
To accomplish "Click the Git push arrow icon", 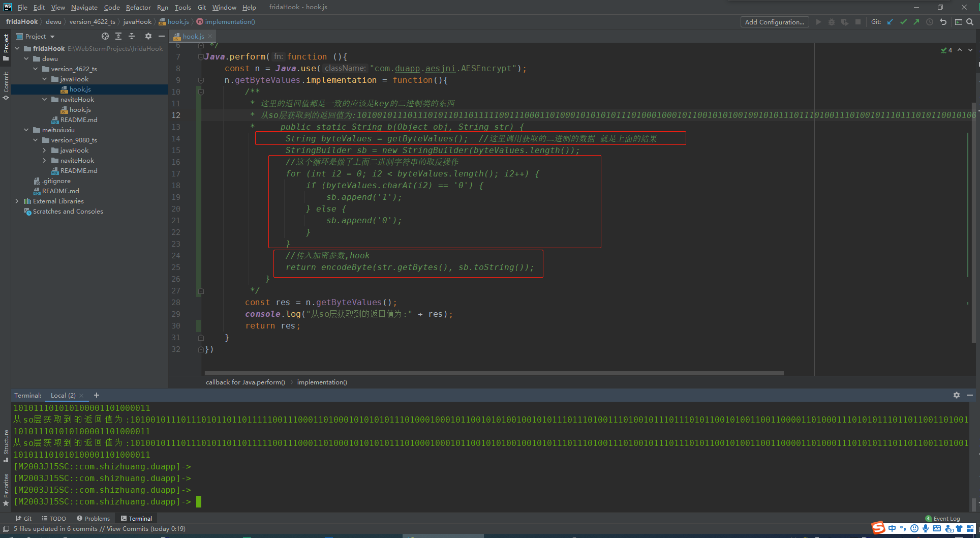I will pyautogui.click(x=916, y=22).
